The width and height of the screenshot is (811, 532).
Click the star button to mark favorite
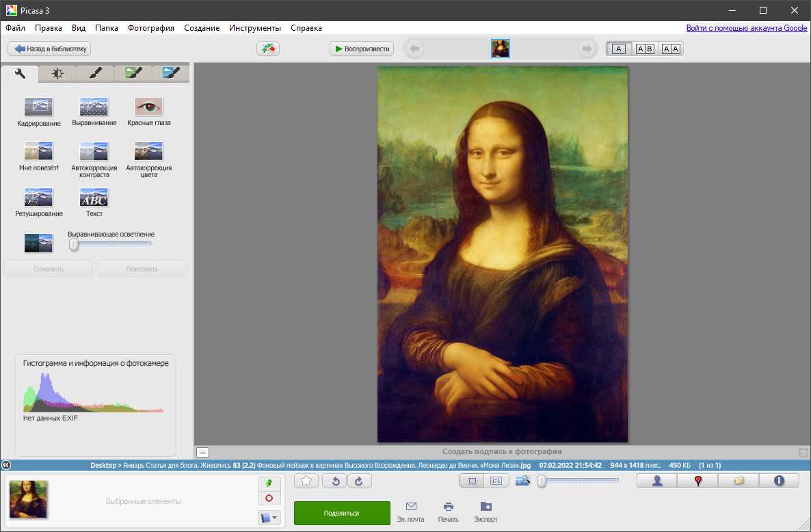coord(306,481)
